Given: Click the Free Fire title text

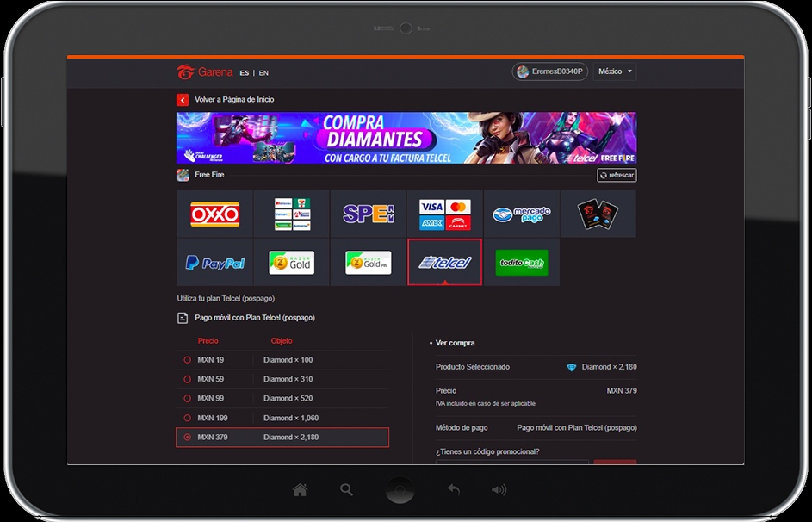Looking at the screenshot, I should 209,175.
